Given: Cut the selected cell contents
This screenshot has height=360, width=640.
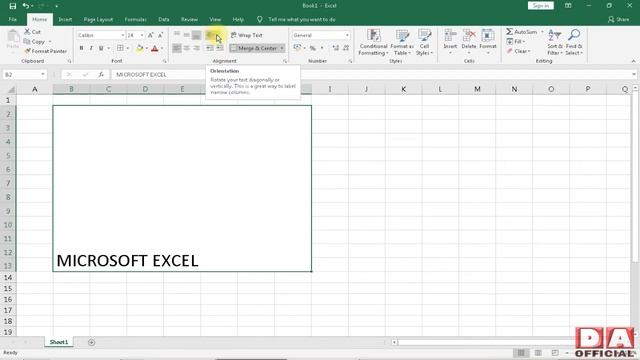Looking at the screenshot, I should point(32,32).
